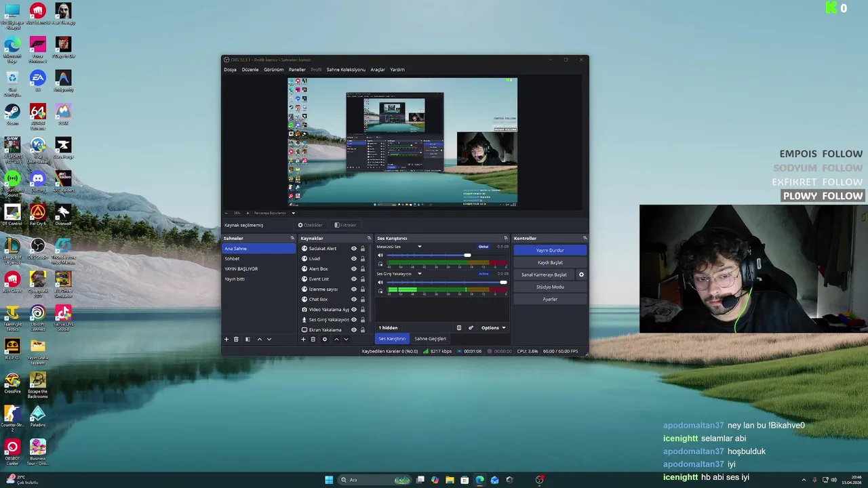Screen dimensions: 868x488
Task: Open Ayarlar settings button
Action: [x=550, y=299]
